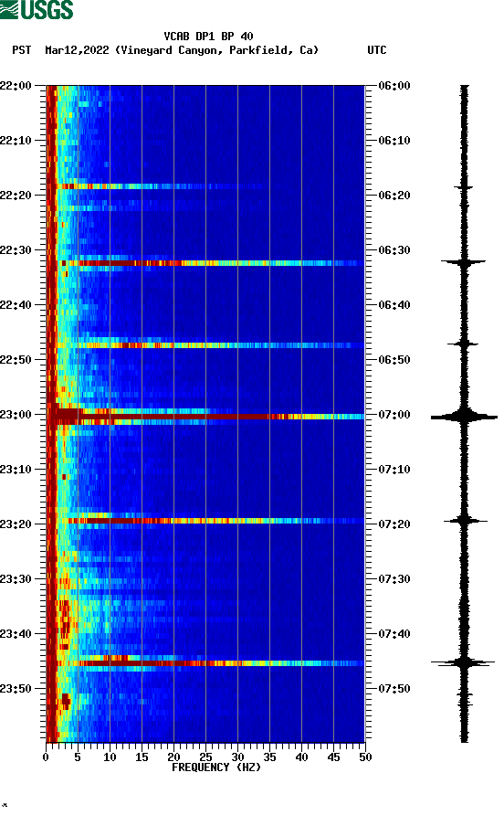Click the seismogram spike near 07:20 UTC
The image size is (504, 815).
coord(465,520)
